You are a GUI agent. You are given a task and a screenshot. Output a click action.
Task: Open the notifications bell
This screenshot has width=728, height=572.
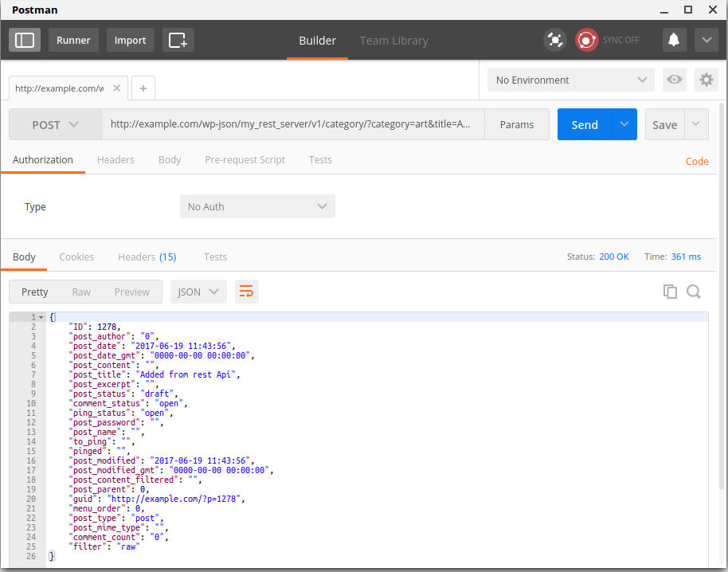[x=674, y=39]
